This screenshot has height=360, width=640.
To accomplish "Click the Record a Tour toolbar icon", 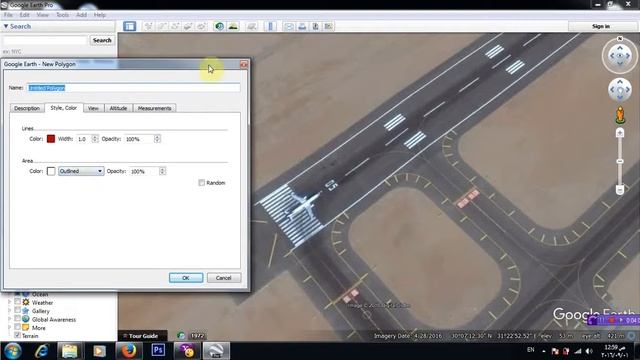I will 201,26.
